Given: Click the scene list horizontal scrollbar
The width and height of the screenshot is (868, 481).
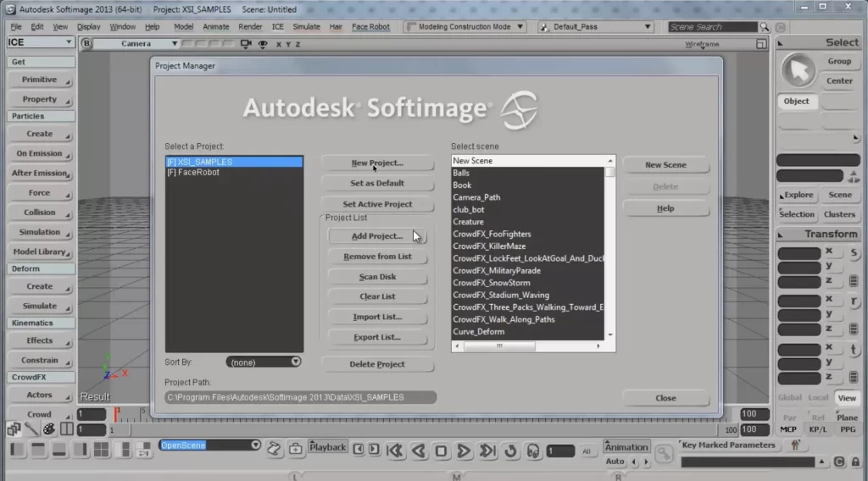Looking at the screenshot, I should tap(499, 346).
